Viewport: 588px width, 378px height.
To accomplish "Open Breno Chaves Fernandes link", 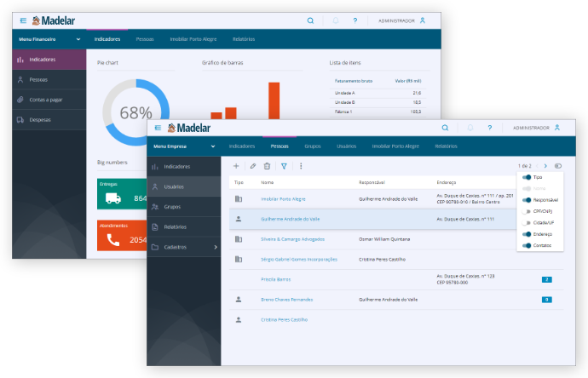I will (x=287, y=300).
